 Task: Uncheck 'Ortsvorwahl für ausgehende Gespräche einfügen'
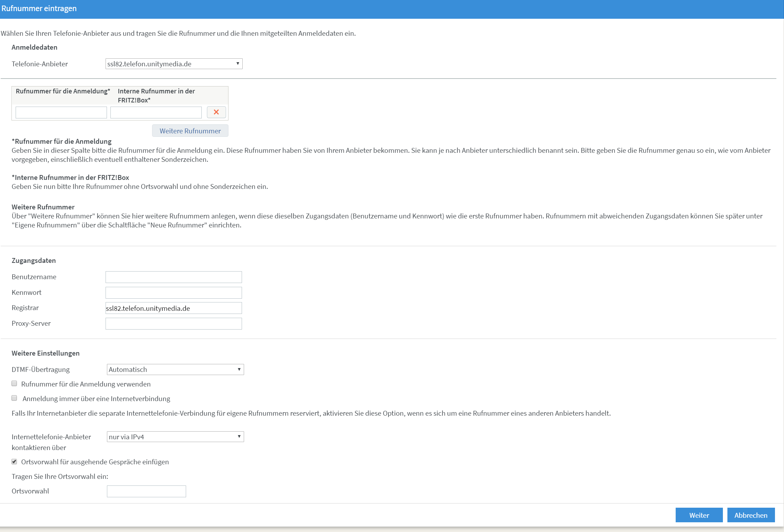pos(14,462)
